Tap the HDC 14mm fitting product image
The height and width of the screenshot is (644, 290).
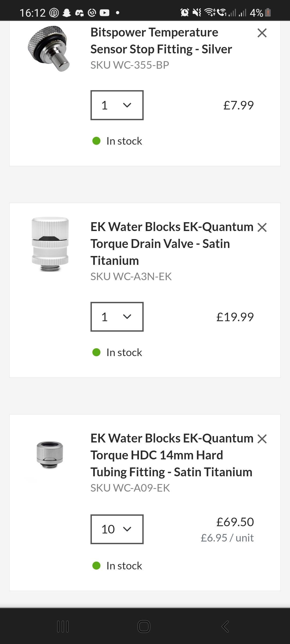pyautogui.click(x=50, y=455)
